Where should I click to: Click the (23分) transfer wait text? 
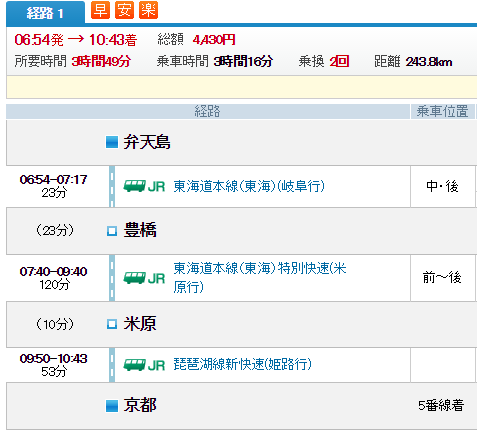click(55, 230)
